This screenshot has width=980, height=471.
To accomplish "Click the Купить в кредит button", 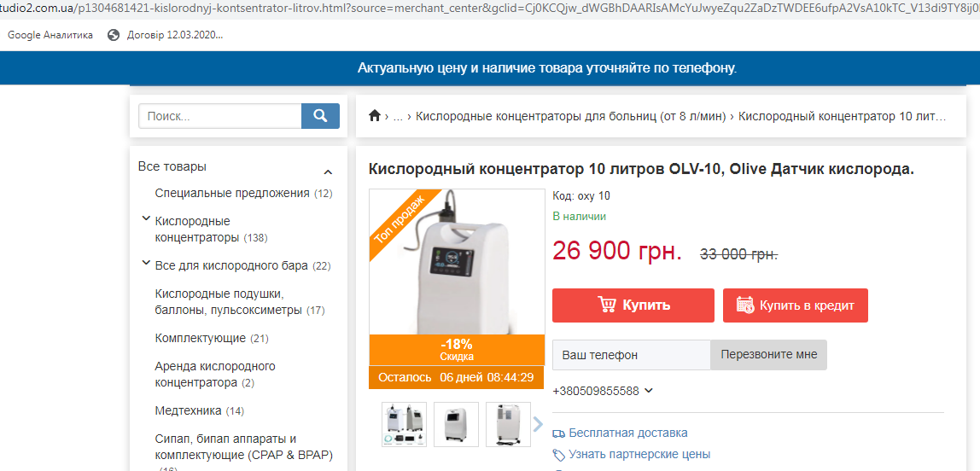I will tap(795, 305).
